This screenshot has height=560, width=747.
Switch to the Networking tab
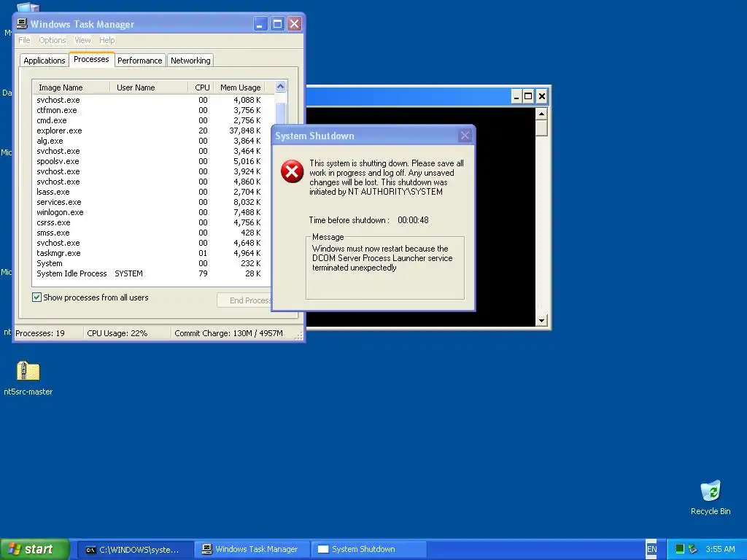[x=190, y=61]
